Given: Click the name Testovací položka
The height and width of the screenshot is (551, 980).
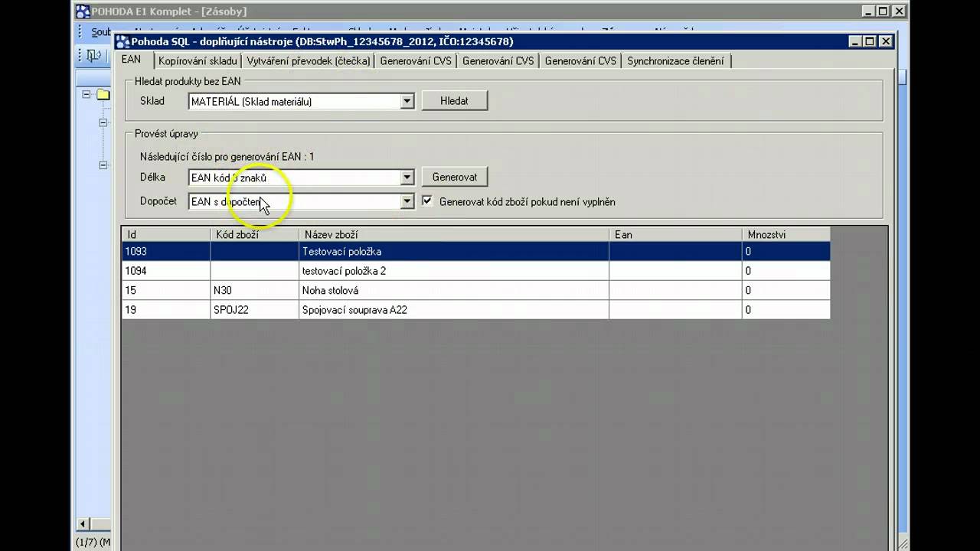Looking at the screenshot, I should 341,252.
